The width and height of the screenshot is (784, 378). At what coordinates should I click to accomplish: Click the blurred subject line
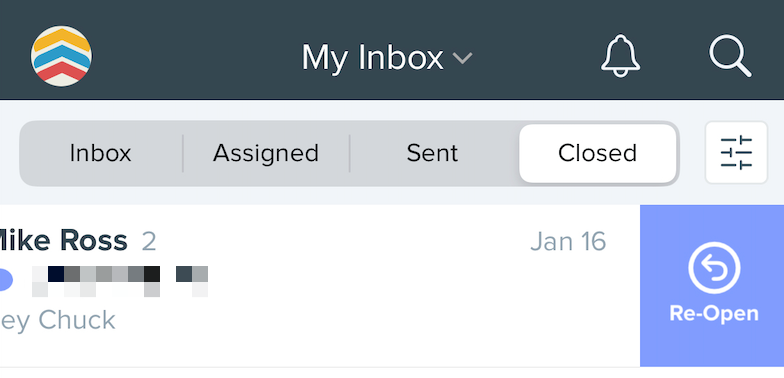tap(120, 282)
